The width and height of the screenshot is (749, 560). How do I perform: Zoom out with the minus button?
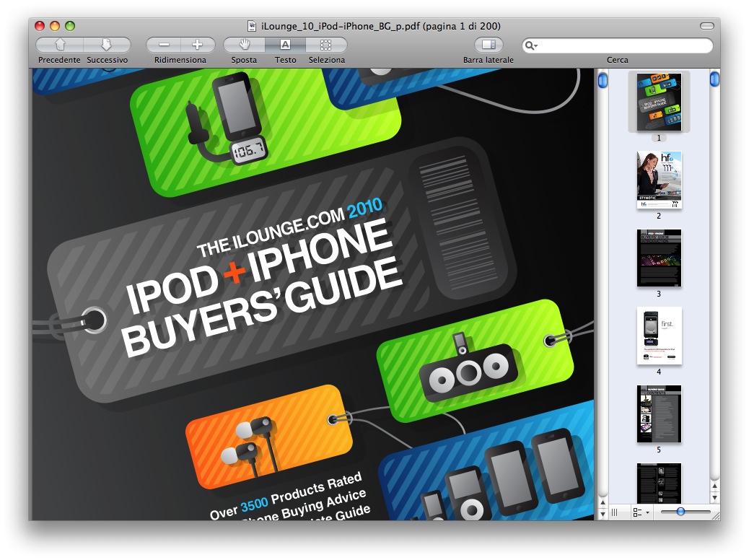(x=164, y=45)
